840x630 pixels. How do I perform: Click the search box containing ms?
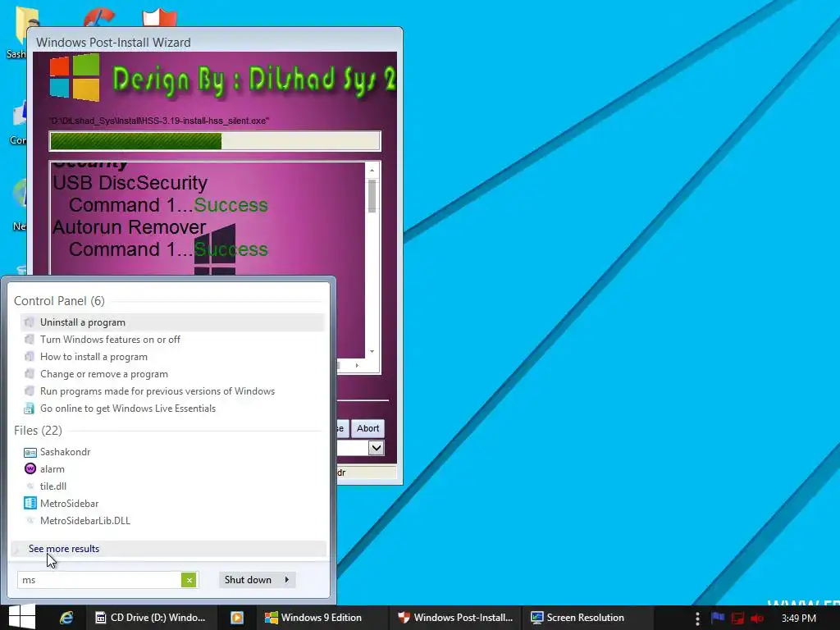(x=99, y=580)
